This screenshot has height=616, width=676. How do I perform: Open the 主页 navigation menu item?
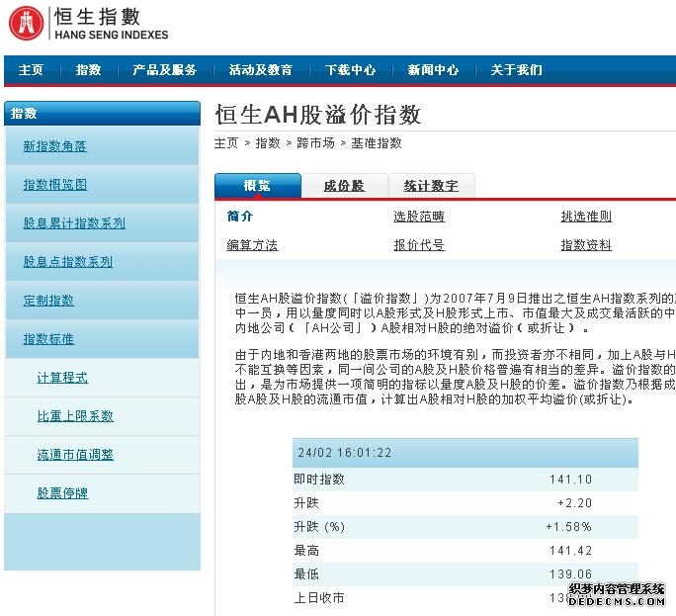(31, 70)
